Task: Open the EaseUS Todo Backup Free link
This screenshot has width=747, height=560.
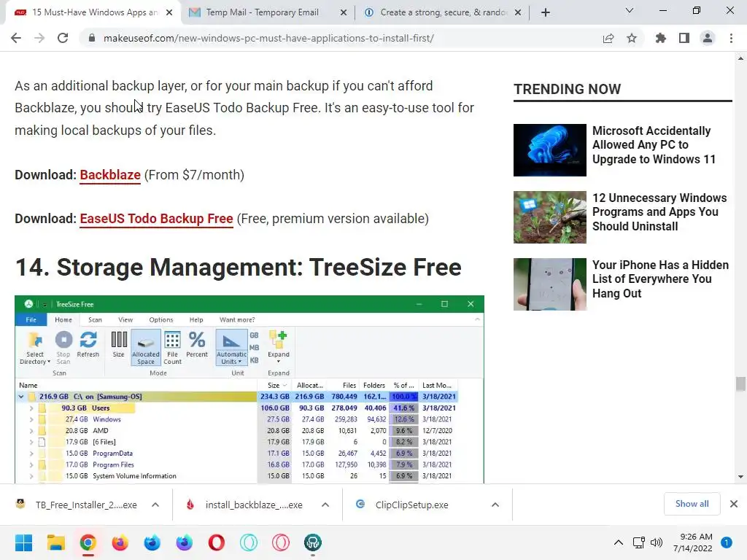Action: click(156, 219)
